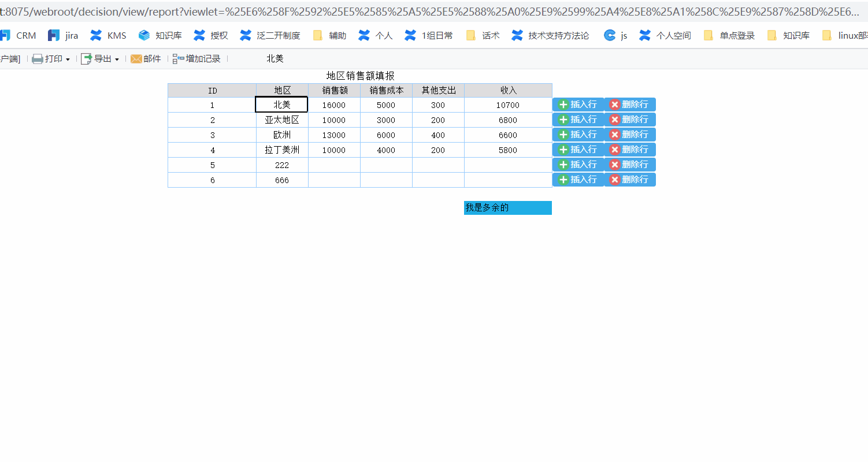Open the 话术 bookmark folder
Screen dimensions: 868x462
pos(483,35)
